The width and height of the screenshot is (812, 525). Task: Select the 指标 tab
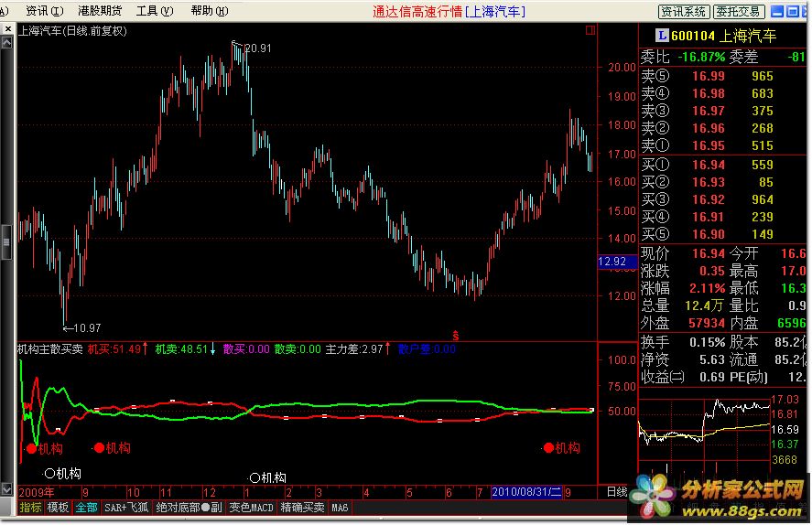(x=30, y=508)
